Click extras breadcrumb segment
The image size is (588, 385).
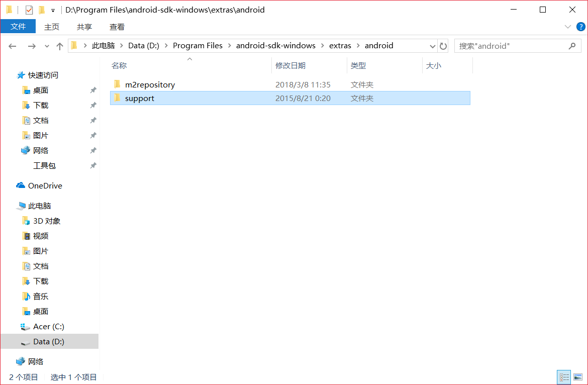pyautogui.click(x=340, y=46)
